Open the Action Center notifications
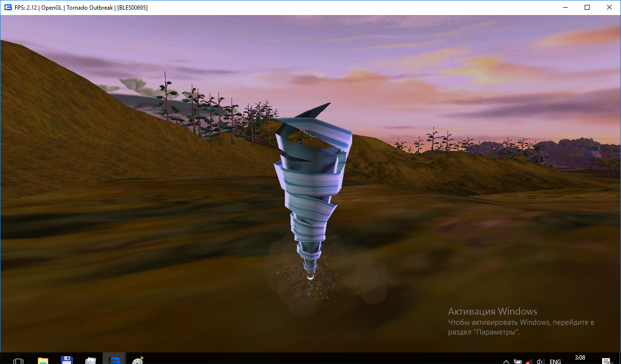This screenshot has height=364, width=621. point(605,361)
